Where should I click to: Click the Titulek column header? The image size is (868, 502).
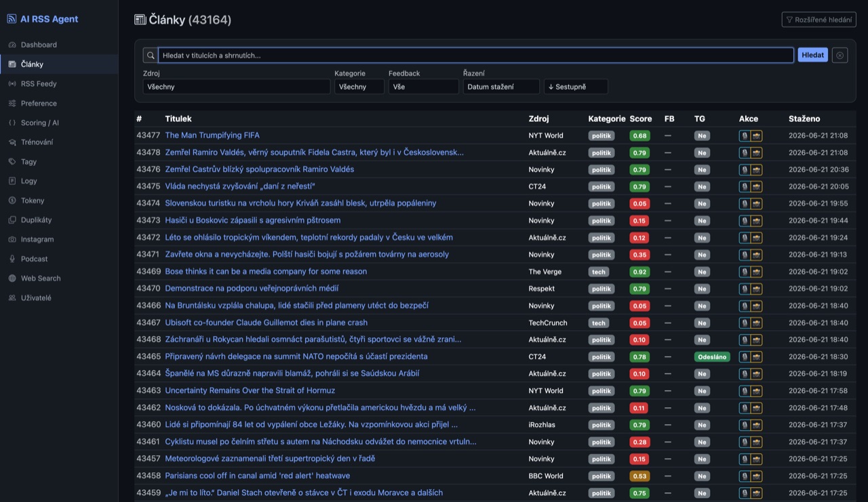click(178, 119)
